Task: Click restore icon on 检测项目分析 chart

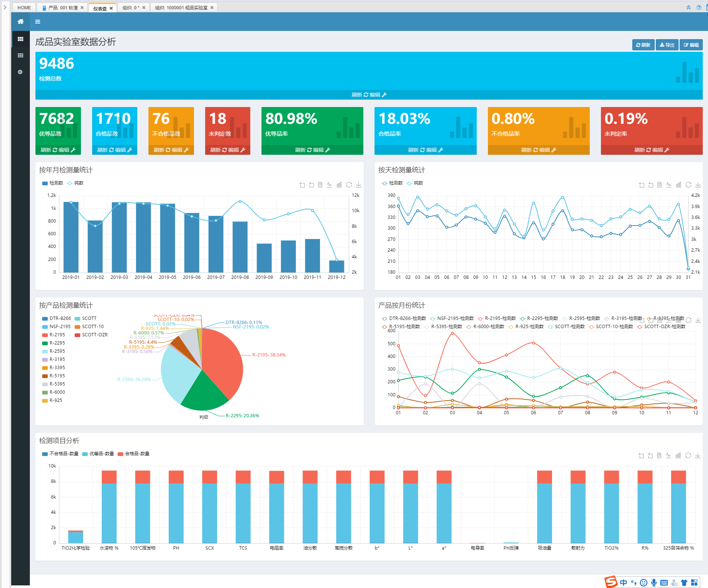Action: click(688, 456)
